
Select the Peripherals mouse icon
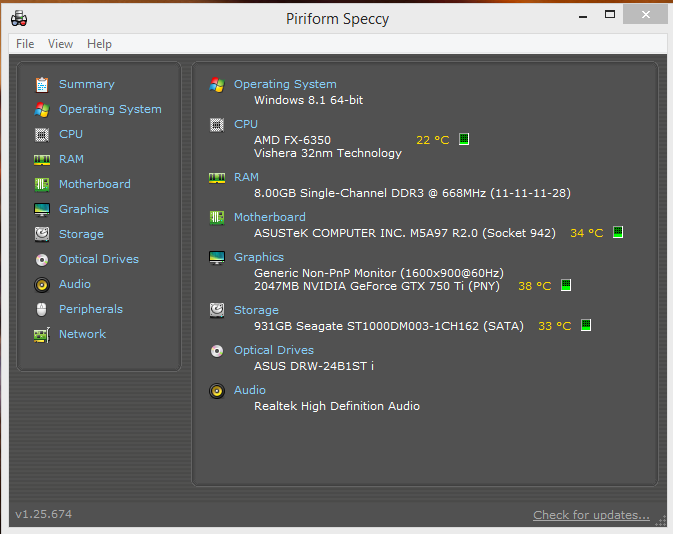tap(42, 309)
